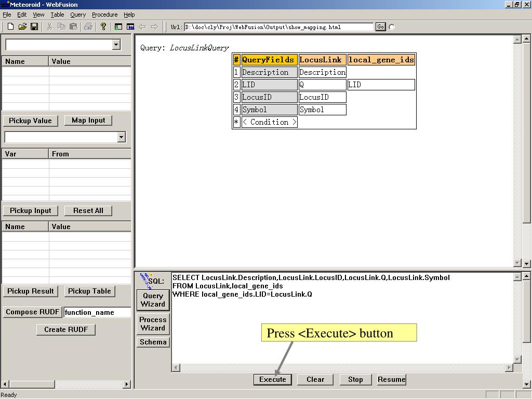The image size is (532, 399).
Task: Click the mapping view vertical scrollbar thumb
Action: 527,132
